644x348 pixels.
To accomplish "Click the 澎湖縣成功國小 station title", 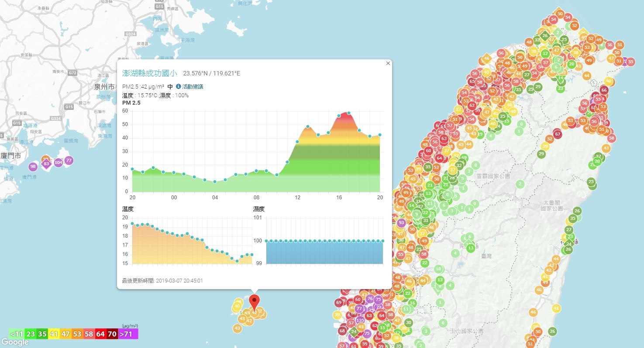I will click(x=150, y=73).
